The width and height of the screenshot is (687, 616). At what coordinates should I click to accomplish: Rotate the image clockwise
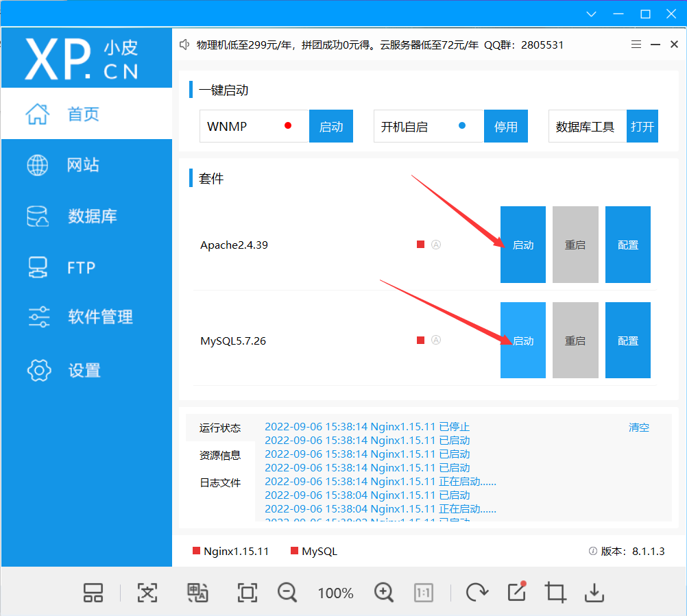click(477, 593)
